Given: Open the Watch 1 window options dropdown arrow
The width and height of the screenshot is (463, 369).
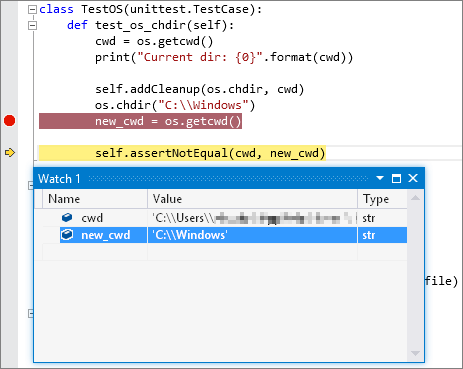Looking at the screenshot, I should pyautogui.click(x=380, y=178).
